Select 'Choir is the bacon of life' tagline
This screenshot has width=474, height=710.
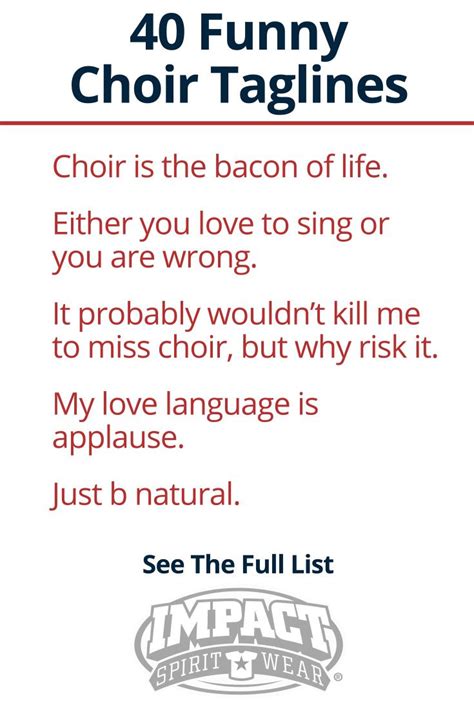[220, 166]
